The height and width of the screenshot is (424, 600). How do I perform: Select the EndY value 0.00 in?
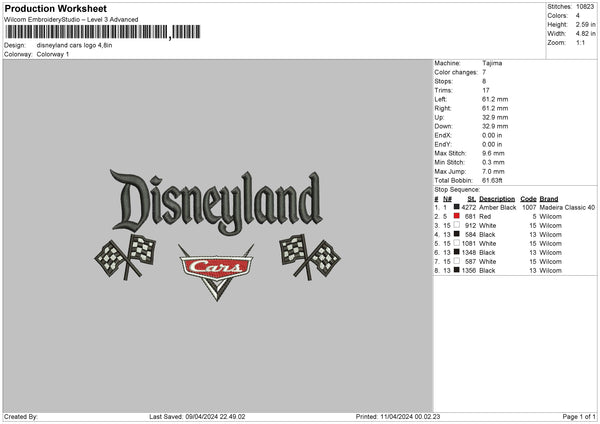point(492,144)
